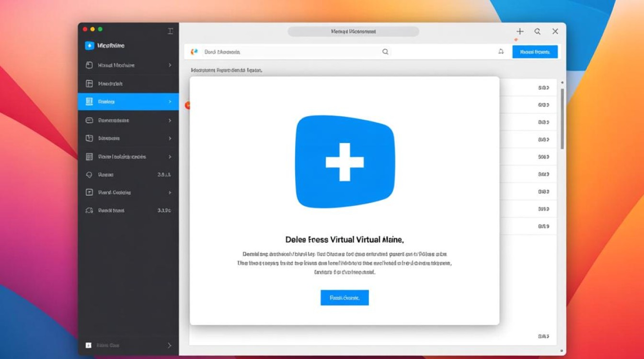Click the plus icon in the title bar
The width and height of the screenshot is (644, 359).
[x=520, y=31]
